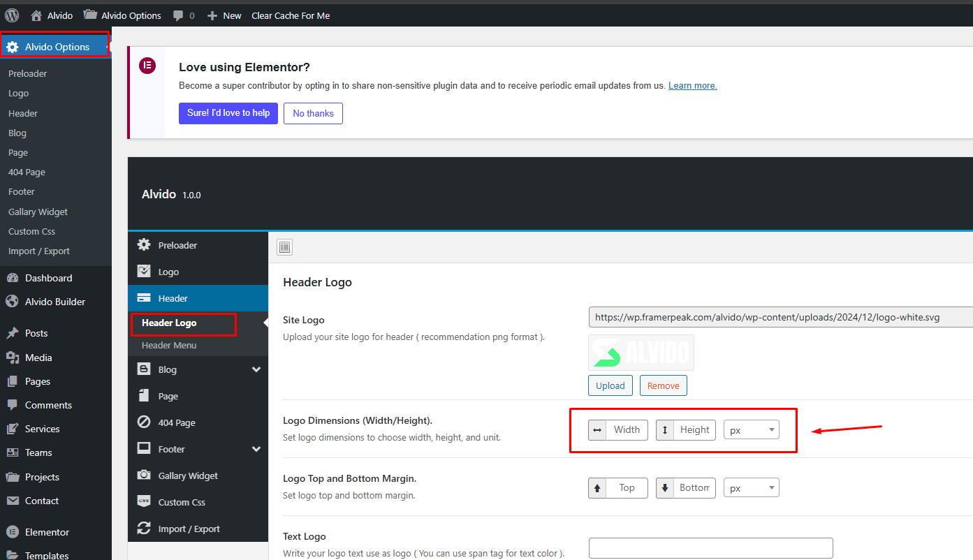
Task: Open 404 Page in the WordPress sidebar submenu
Action: [x=27, y=172]
